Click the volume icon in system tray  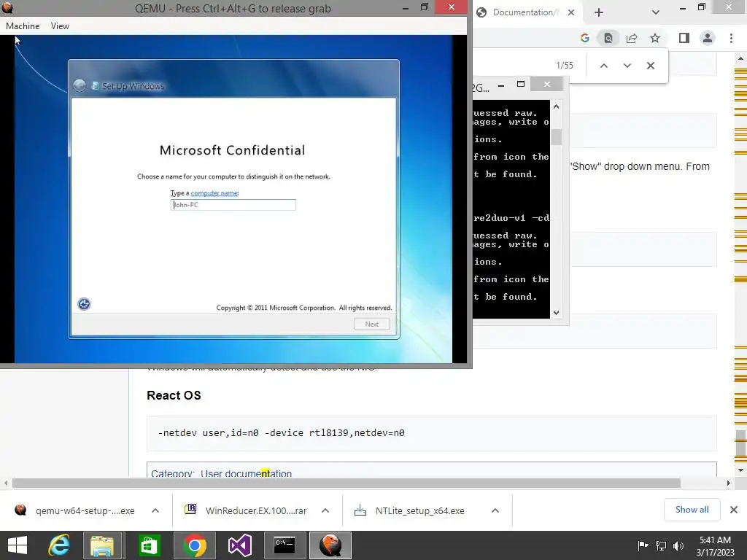click(x=678, y=545)
